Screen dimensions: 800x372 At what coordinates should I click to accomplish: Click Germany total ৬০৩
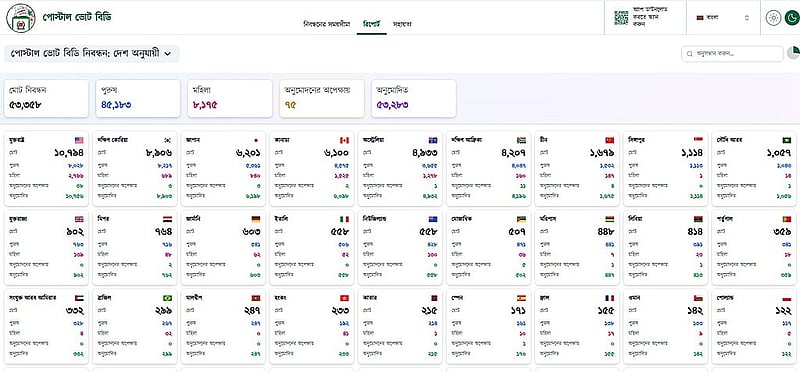pyautogui.click(x=251, y=231)
